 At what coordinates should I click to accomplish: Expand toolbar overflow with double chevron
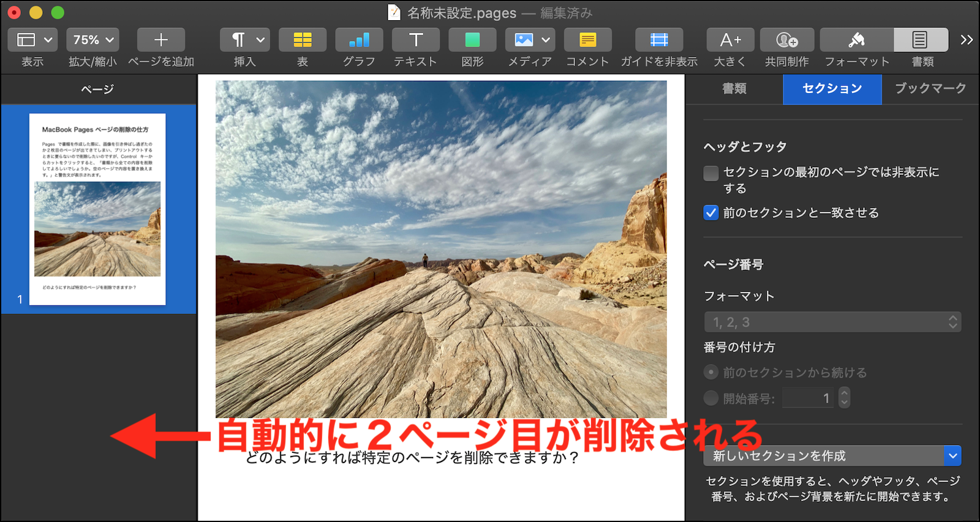point(967,40)
